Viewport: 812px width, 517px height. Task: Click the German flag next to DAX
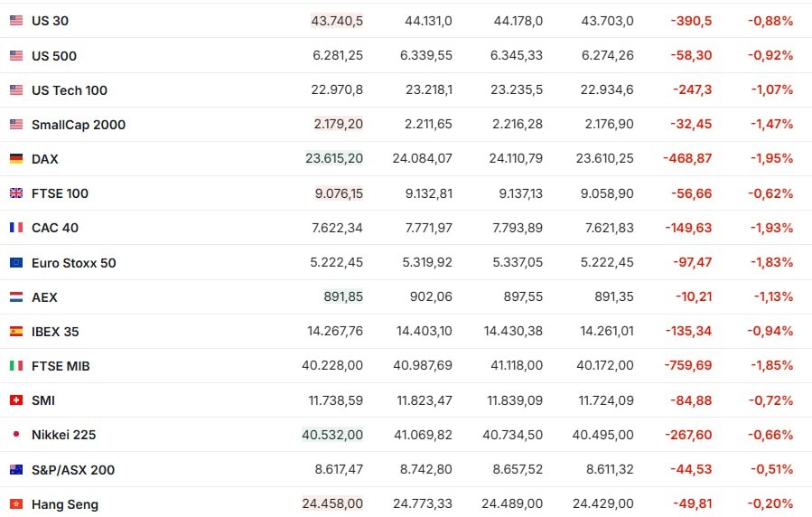tap(16, 158)
